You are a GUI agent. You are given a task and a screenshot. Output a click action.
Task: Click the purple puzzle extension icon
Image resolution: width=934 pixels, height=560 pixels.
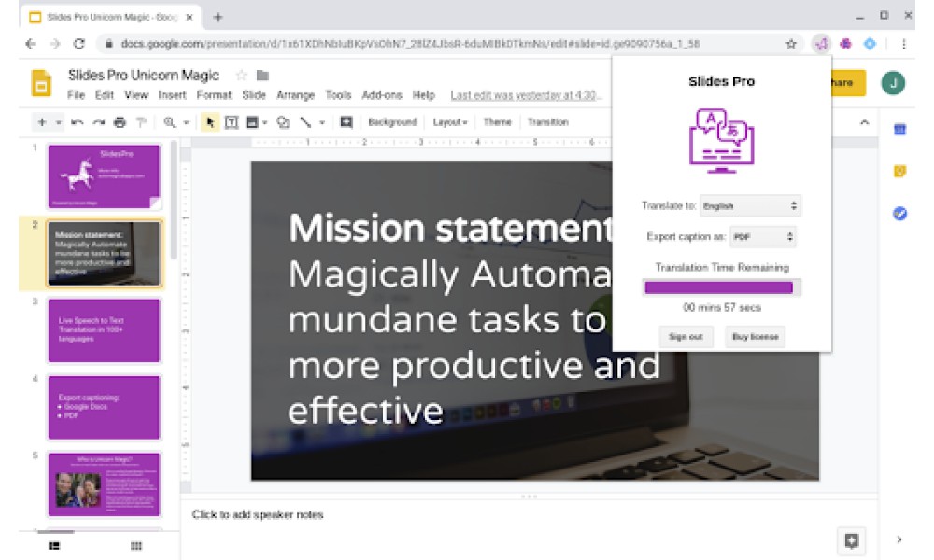click(x=846, y=44)
